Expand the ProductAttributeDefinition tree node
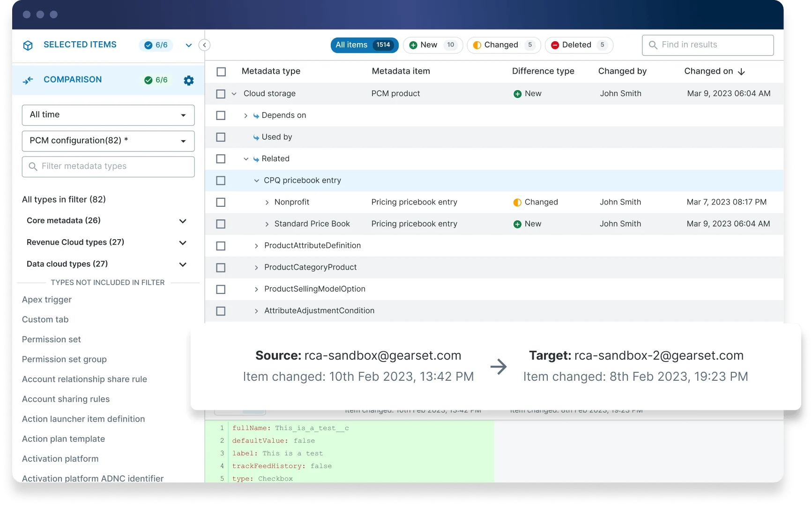812x505 pixels. point(256,246)
